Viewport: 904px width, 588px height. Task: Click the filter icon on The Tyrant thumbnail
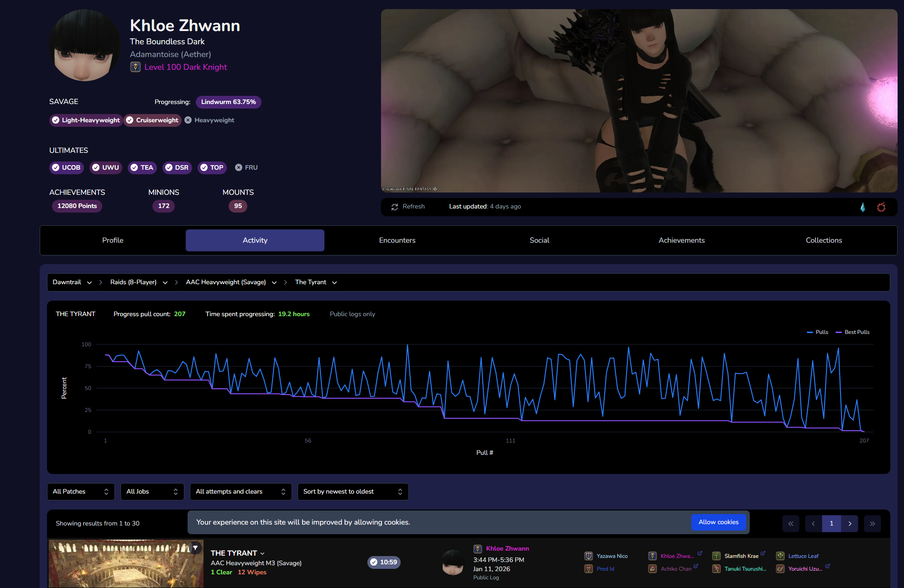pyautogui.click(x=195, y=548)
